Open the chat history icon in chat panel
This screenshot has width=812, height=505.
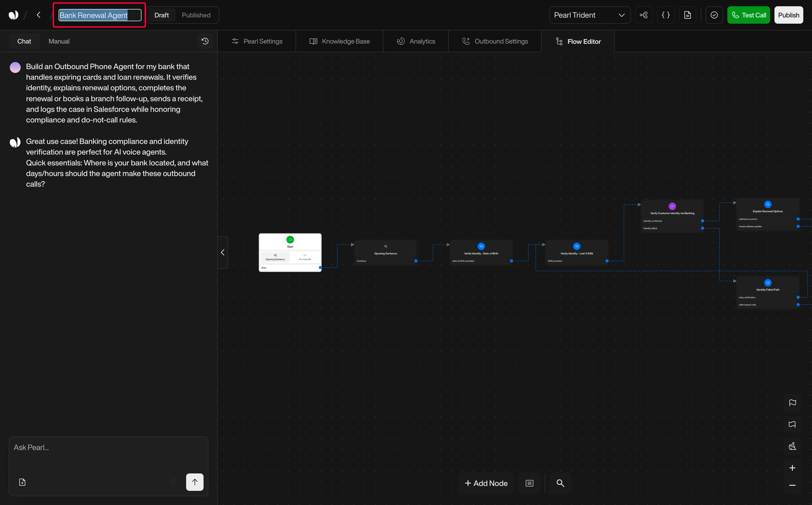(x=205, y=41)
